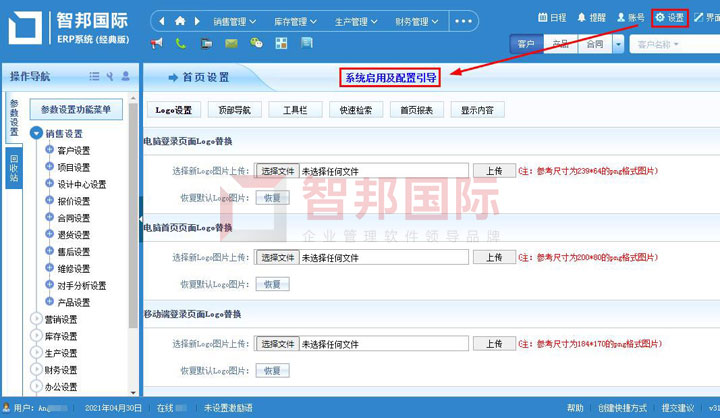Open the email envelope icon
Viewport: 720px width, 418px height.
(231, 44)
